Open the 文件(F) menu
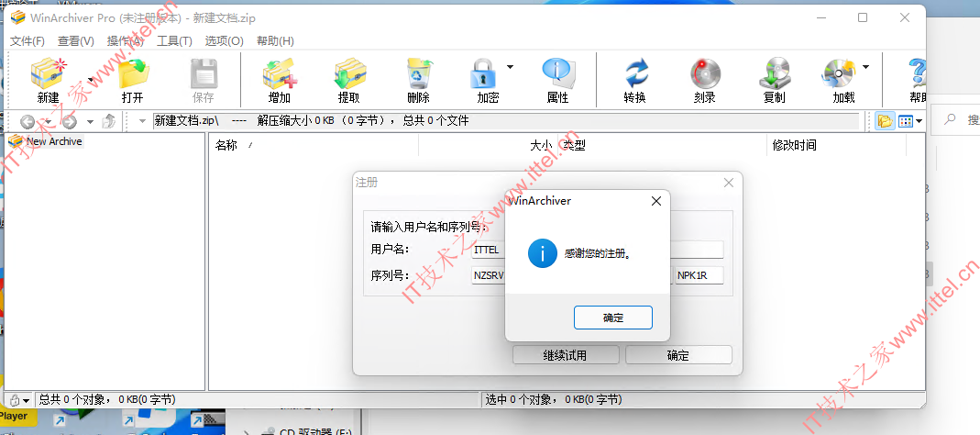This screenshot has width=980, height=435. [x=28, y=40]
